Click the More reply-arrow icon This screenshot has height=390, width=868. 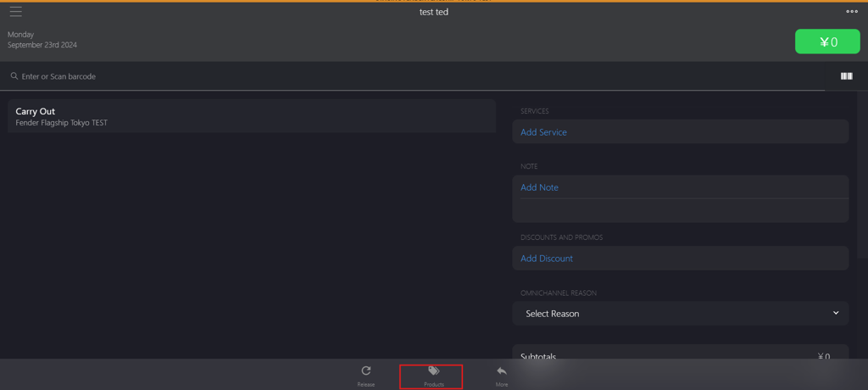(502, 371)
